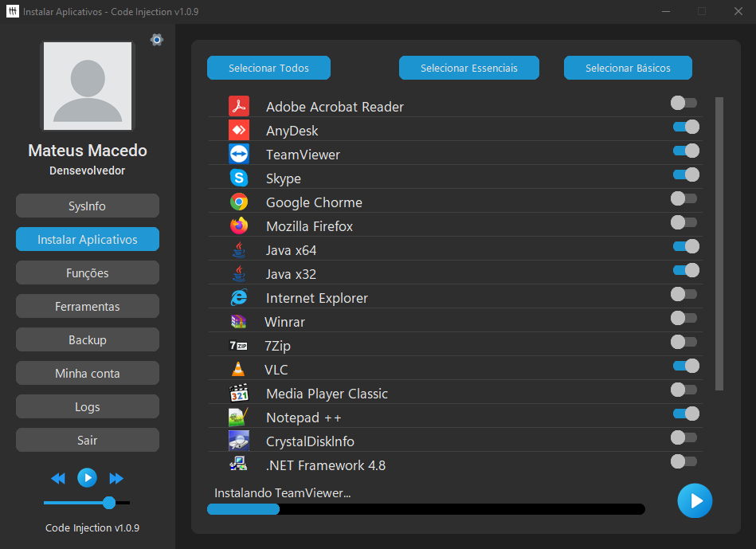
Task: Click the Mateus Macedo username text
Action: click(88, 151)
